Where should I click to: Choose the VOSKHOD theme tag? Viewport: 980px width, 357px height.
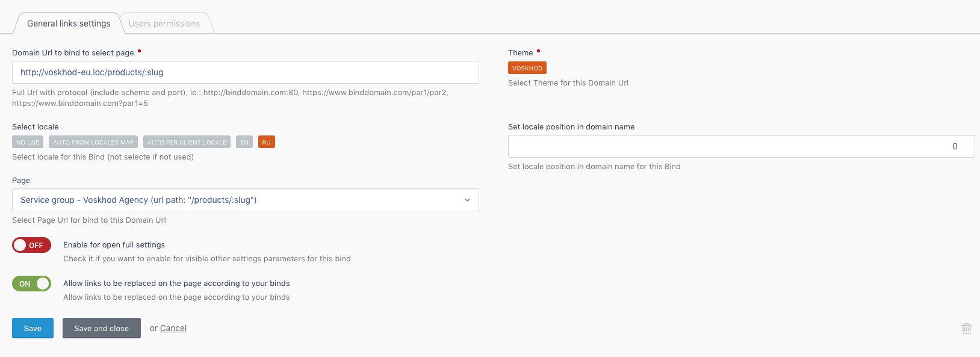click(x=527, y=68)
